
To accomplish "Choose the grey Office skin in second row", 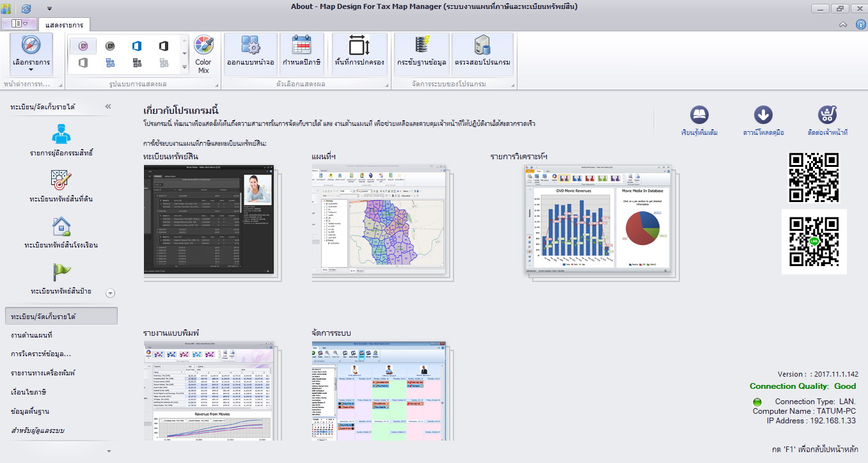I will tap(83, 63).
